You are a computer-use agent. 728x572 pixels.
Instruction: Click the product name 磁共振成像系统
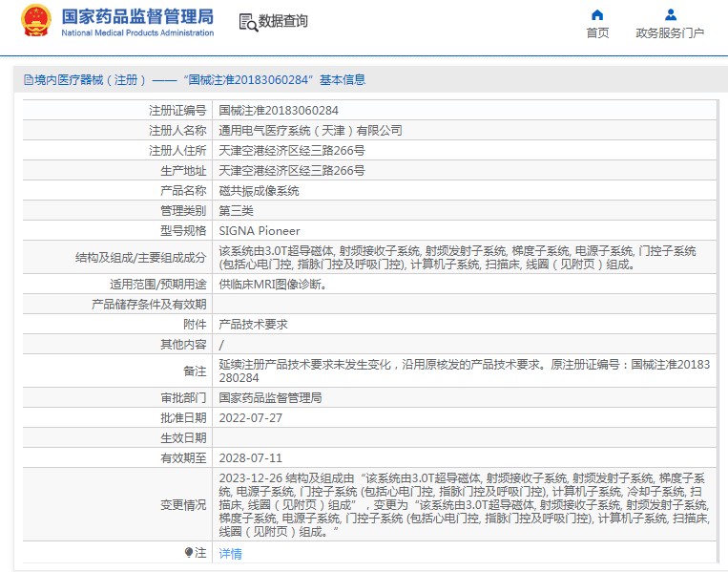click(x=259, y=191)
